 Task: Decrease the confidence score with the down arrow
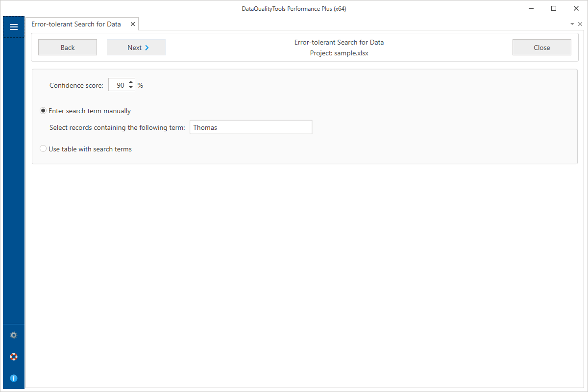coord(130,87)
